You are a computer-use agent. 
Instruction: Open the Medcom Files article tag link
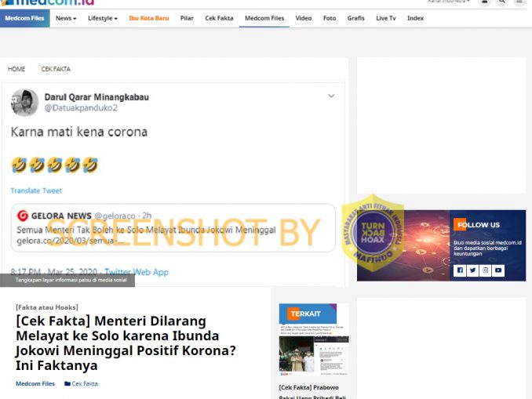coord(35,384)
